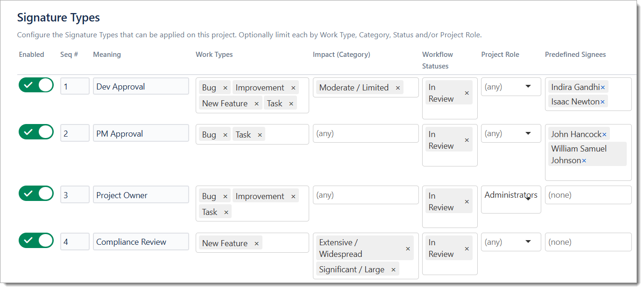Image resolution: width=644 pixels, height=290 pixels.
Task: Remove the Bug tag from Dev Approval
Action: (225, 88)
